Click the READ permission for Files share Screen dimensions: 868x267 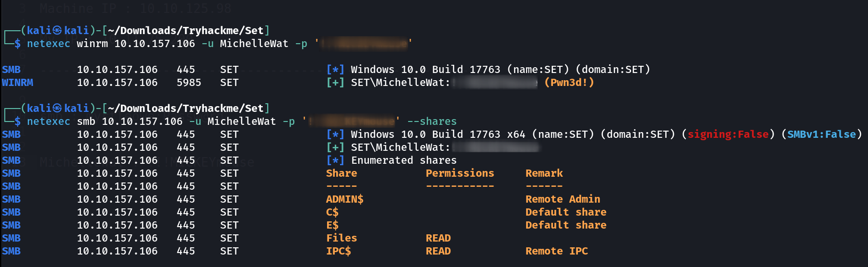pyautogui.click(x=438, y=238)
